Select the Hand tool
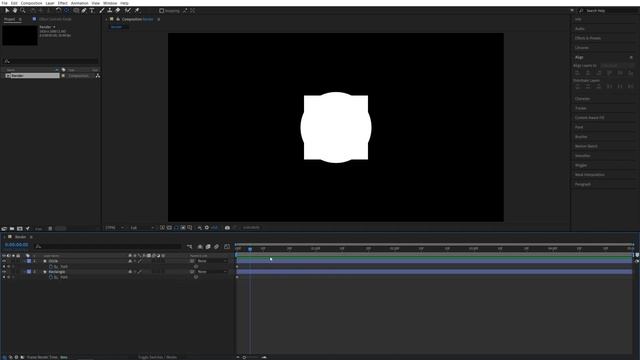Viewport: 640px width, 360px height. tap(15, 11)
